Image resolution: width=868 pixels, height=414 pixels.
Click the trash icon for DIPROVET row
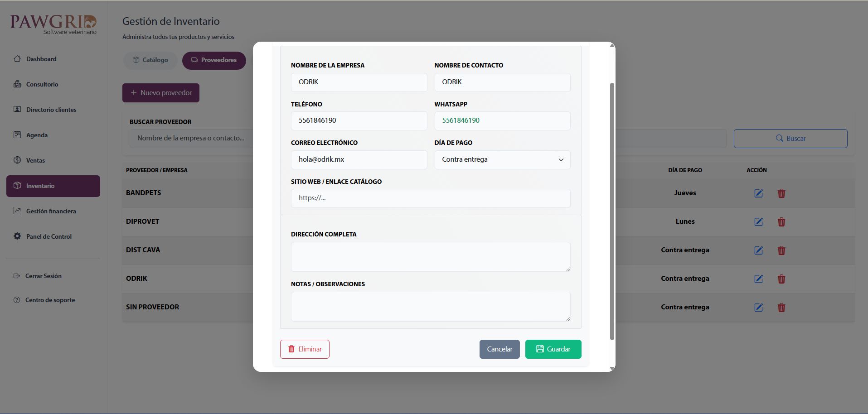point(781,222)
